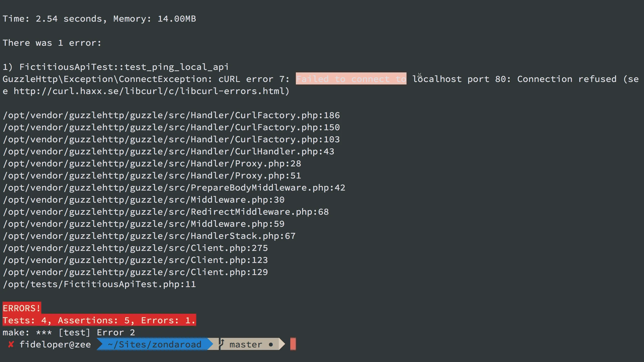Click the FictitiousApiTest.php:11 stack trace line

(99, 284)
